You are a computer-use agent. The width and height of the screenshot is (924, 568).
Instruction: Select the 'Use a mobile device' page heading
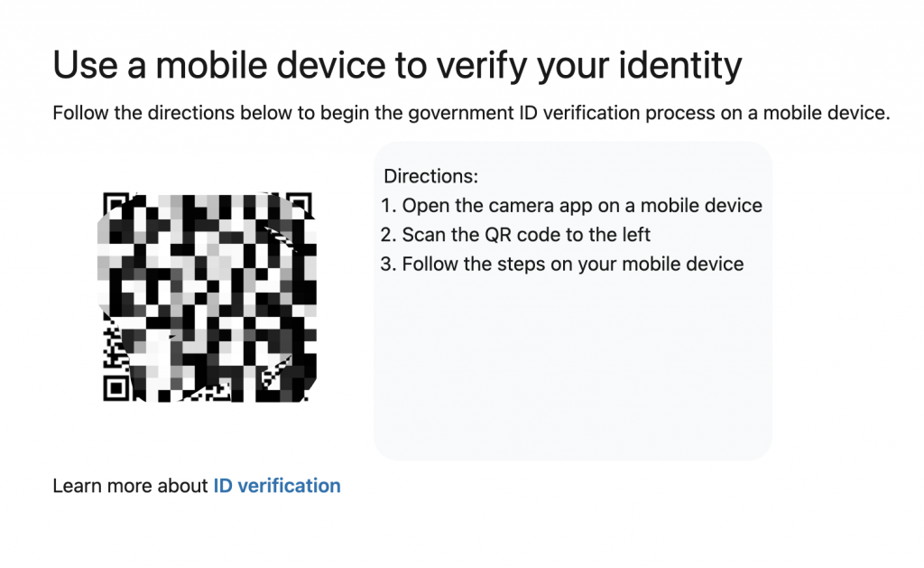point(397,65)
